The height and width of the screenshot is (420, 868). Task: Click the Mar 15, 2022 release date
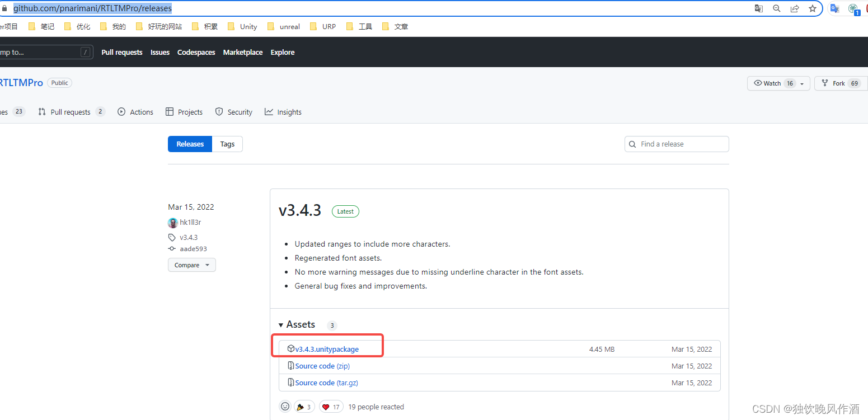point(191,207)
